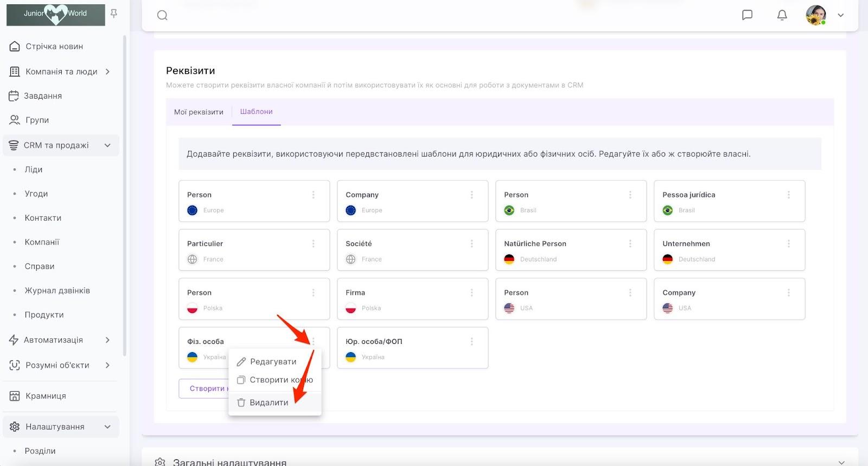Choose Видалити from the context menu

point(275,403)
